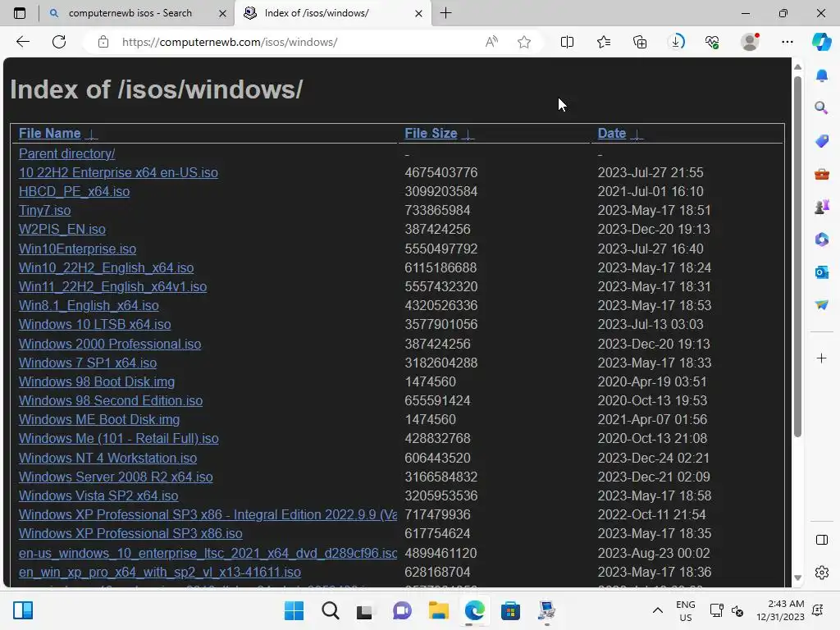
Task: Open profile avatar icon
Action: [750, 42]
